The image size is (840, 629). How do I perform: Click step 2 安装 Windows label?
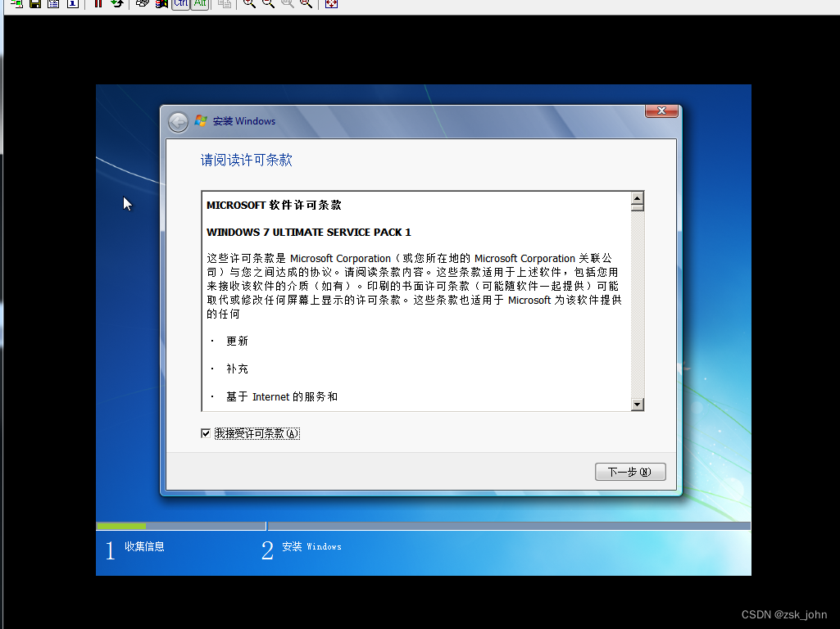click(311, 546)
